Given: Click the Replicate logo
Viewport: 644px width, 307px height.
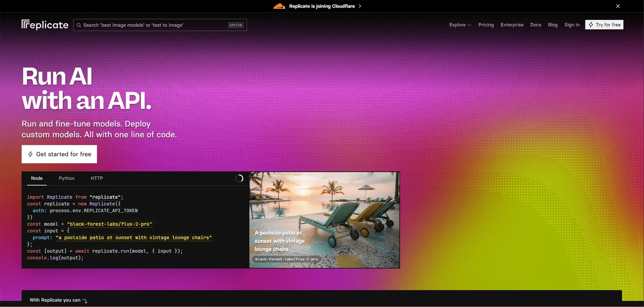Looking at the screenshot, I should (45, 25).
